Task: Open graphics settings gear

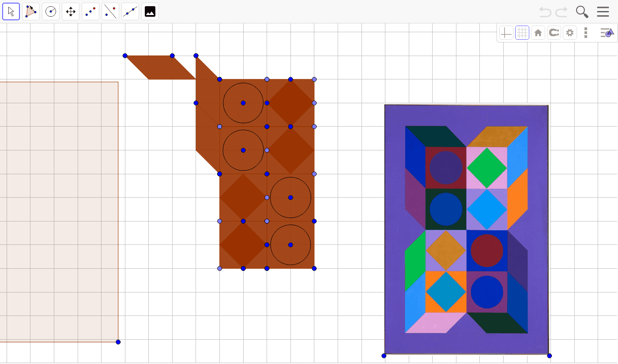Action: (570, 33)
